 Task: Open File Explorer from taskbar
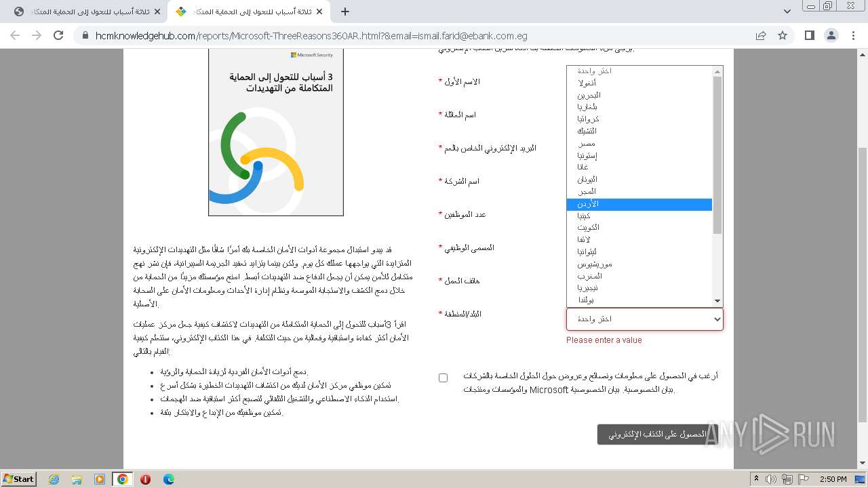point(77,479)
